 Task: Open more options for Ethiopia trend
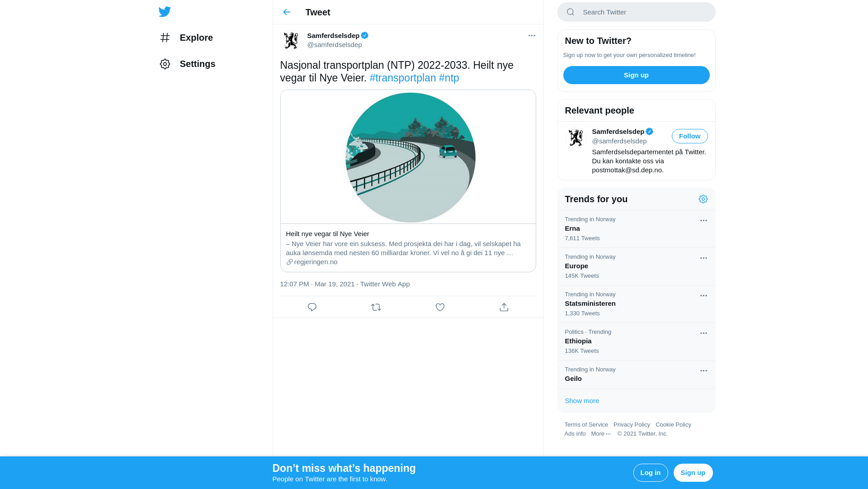pos(703,333)
